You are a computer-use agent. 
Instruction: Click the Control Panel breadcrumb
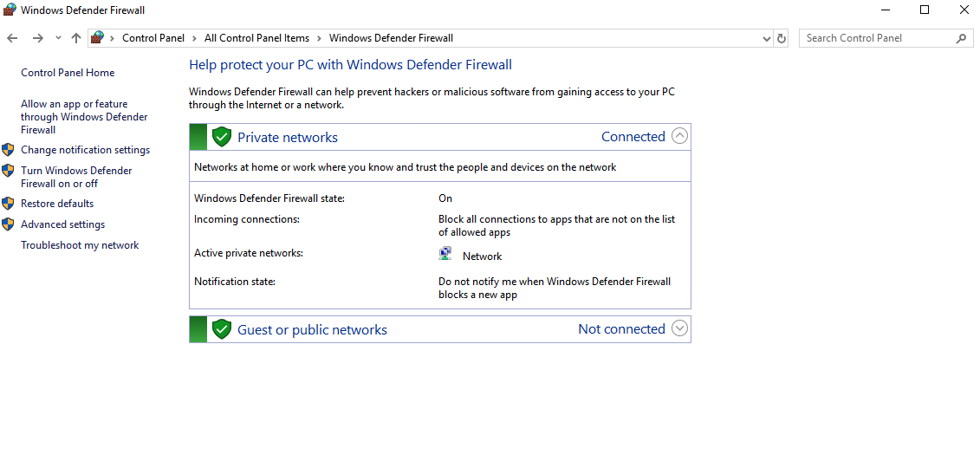pos(153,38)
